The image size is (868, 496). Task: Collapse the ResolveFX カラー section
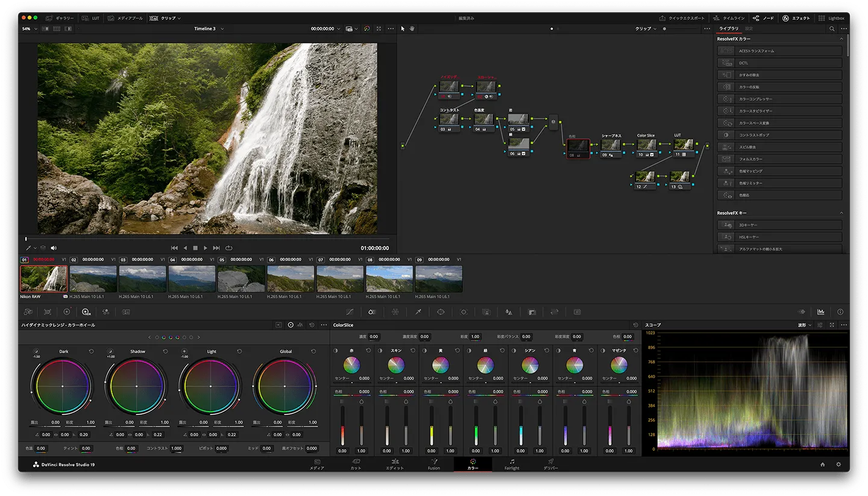(841, 39)
